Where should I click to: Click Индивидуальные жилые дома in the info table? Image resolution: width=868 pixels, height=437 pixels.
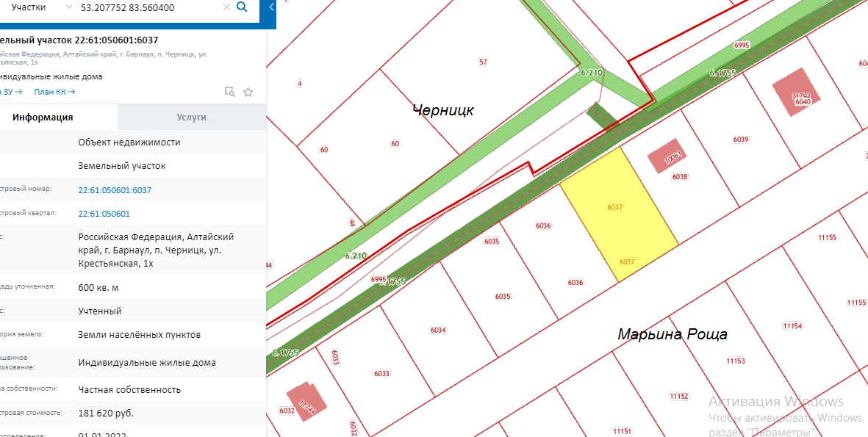coord(147,363)
